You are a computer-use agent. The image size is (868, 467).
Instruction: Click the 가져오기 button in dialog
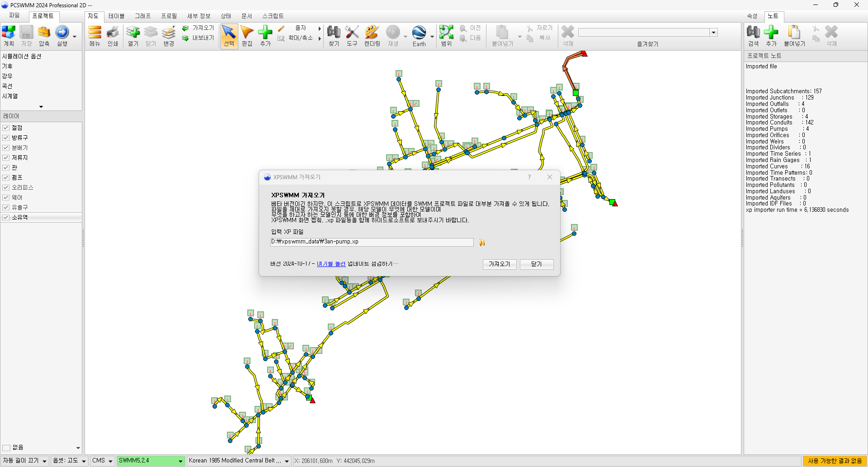point(499,264)
